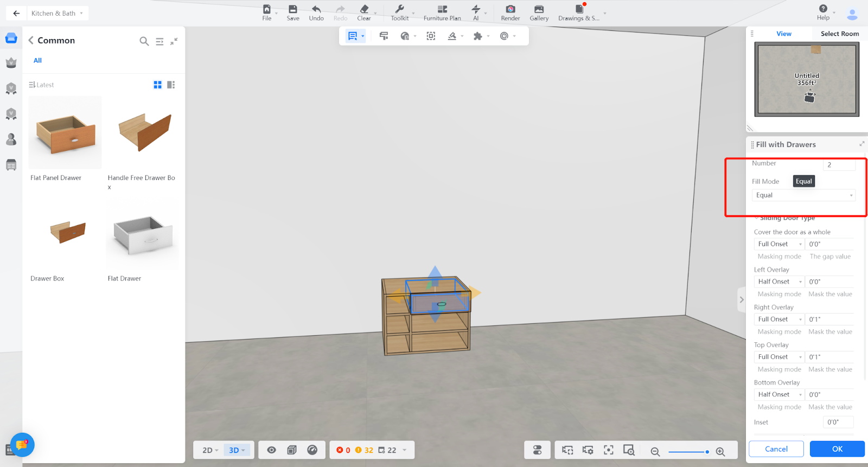Click the zoom slider handle
Viewport: 868px width, 467px height.
pos(707,452)
